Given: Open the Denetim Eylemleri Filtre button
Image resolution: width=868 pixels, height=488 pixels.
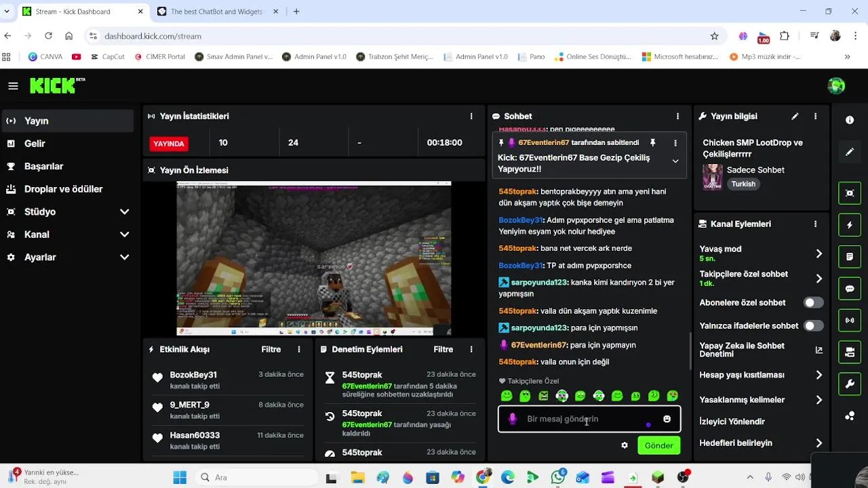Looking at the screenshot, I should pyautogui.click(x=443, y=350).
